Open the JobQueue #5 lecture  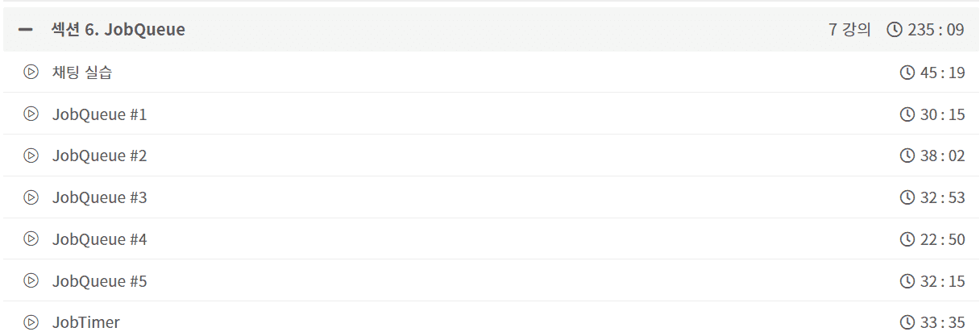(x=100, y=281)
